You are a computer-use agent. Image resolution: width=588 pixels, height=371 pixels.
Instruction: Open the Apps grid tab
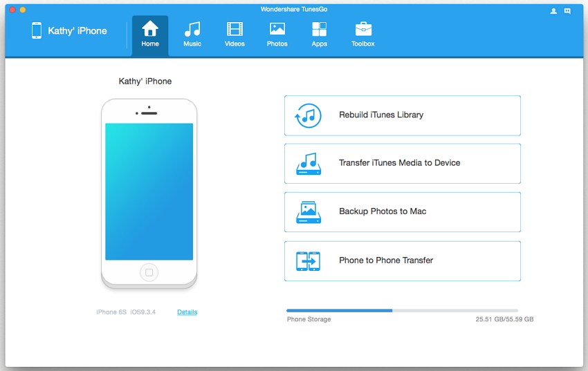[319, 34]
